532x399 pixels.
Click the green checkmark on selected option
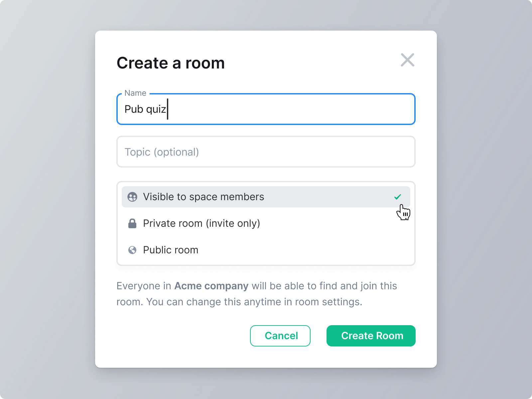pos(398,197)
